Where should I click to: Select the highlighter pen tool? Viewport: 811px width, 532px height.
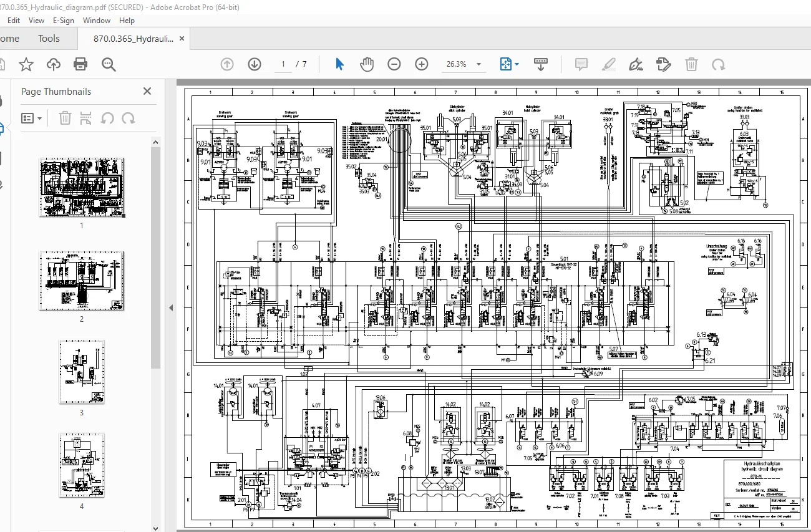point(609,64)
